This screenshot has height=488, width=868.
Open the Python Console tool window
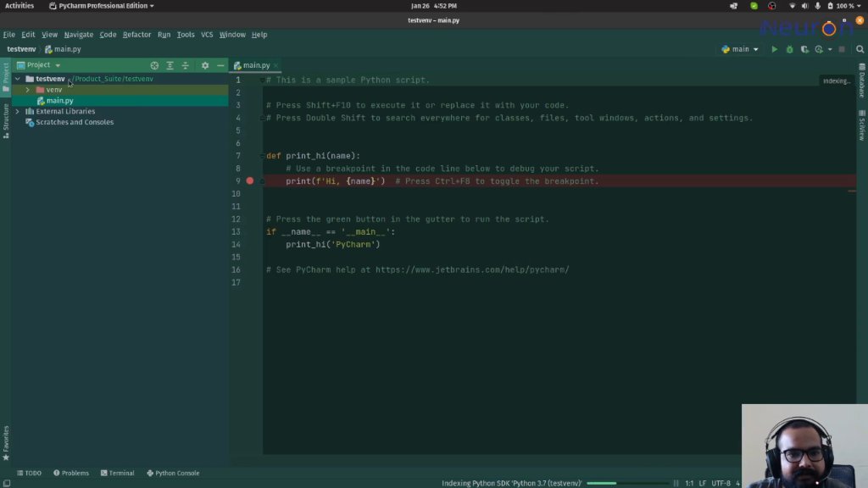173,473
